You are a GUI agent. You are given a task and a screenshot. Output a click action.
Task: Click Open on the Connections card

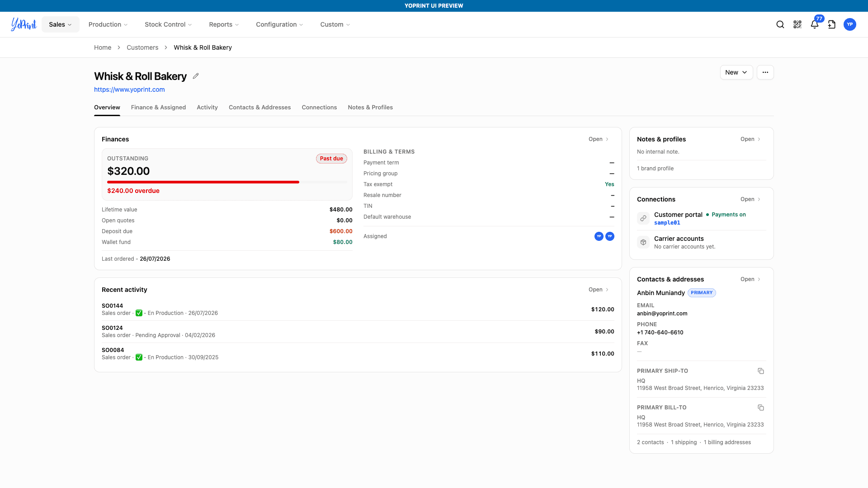tap(750, 199)
